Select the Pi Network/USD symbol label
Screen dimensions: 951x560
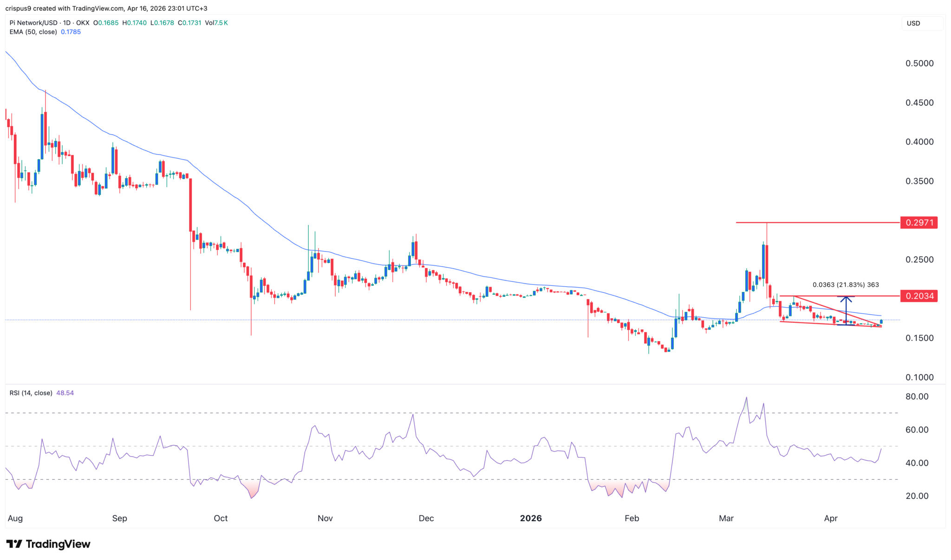35,22
